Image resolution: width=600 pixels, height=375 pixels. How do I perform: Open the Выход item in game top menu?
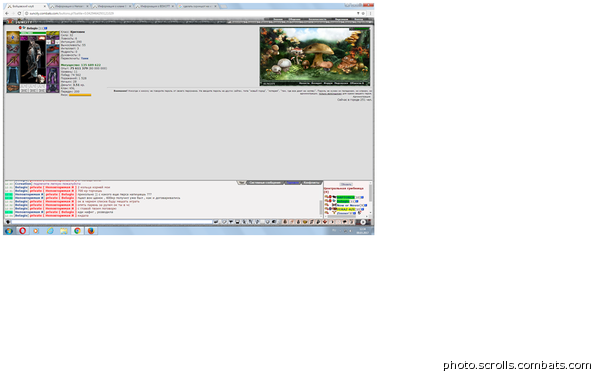(x=359, y=19)
